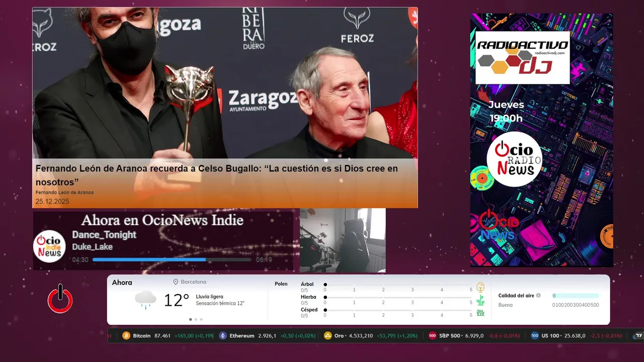Click the Árbol pollen level slider
Viewport: 644px width, 362px height.
point(398,285)
